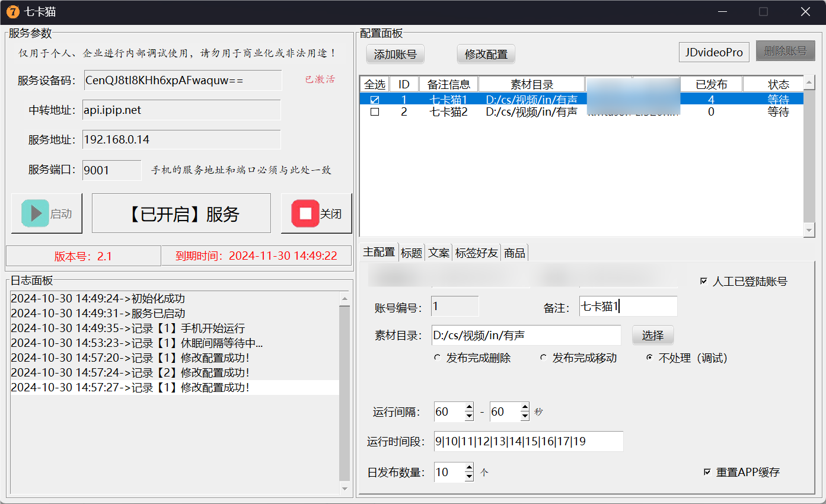Click the 已发布 count 4 cell
The image size is (826, 504).
711,100
